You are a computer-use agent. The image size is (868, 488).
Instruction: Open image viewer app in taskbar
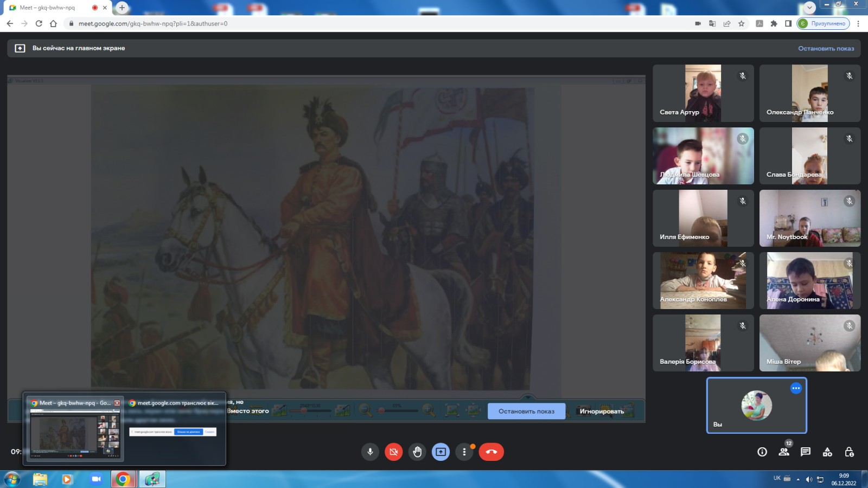point(152,479)
